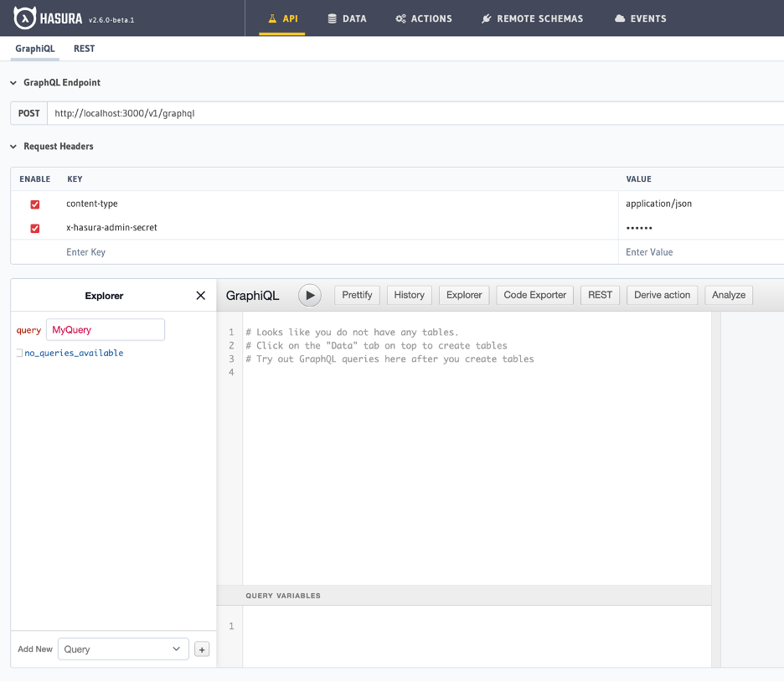Screen dimensions: 784x682
Task: Click the Derive action button
Action: (x=662, y=295)
